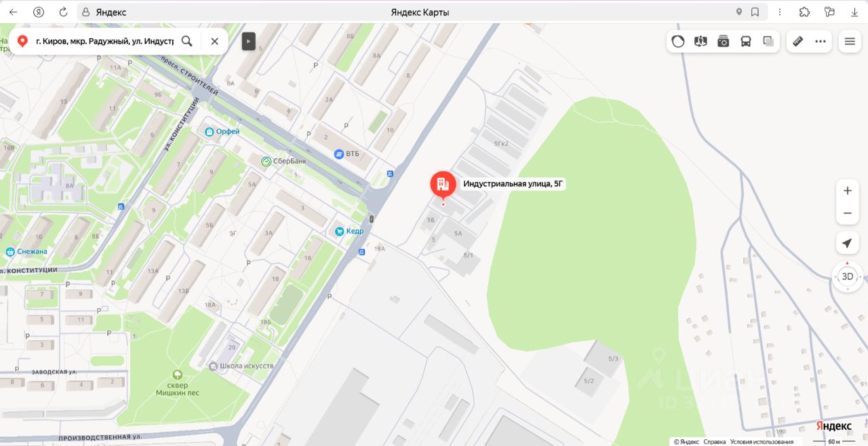Image resolution: width=868 pixels, height=446 pixels.
Task: Toggle public transport layer with bus icon
Action: point(746,41)
